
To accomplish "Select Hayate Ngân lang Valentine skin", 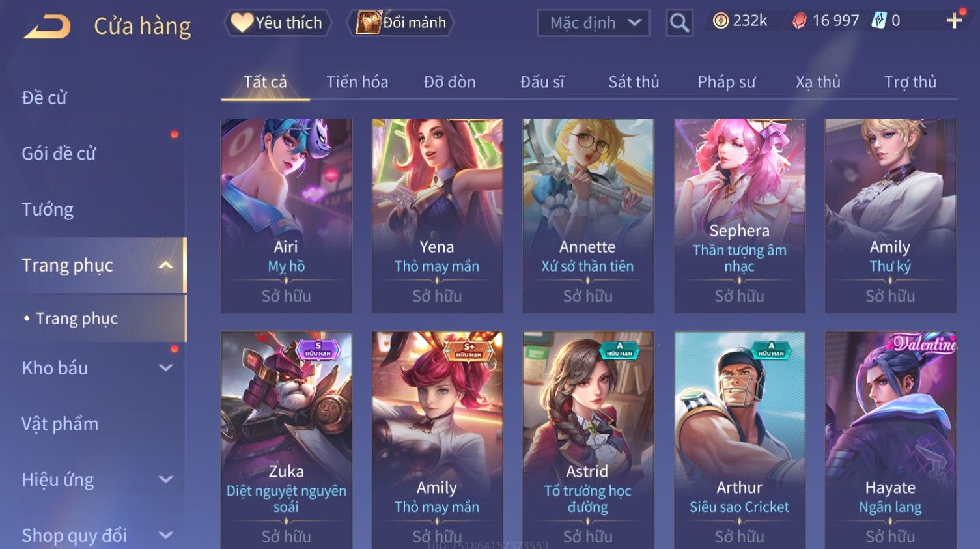I will [x=890, y=440].
